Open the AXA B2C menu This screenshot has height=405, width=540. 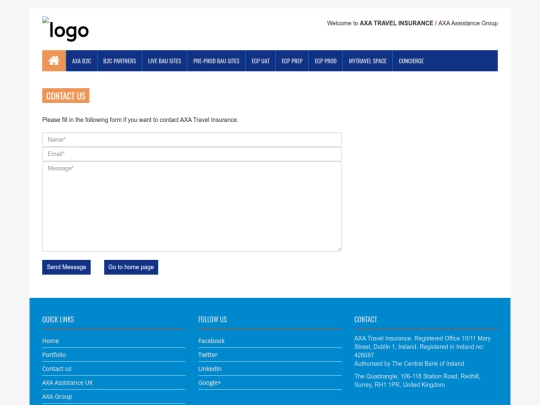click(81, 61)
